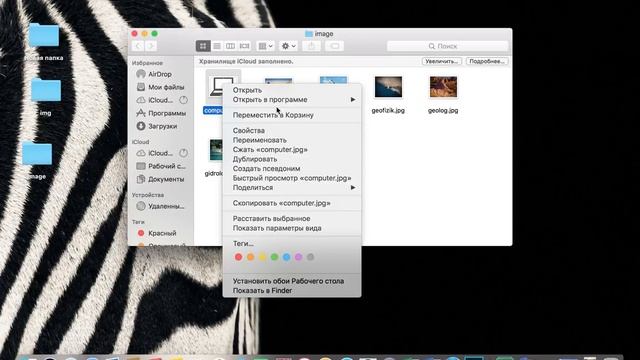
Task: Select iCloud under Избранное in sidebar
Action: 160,100
